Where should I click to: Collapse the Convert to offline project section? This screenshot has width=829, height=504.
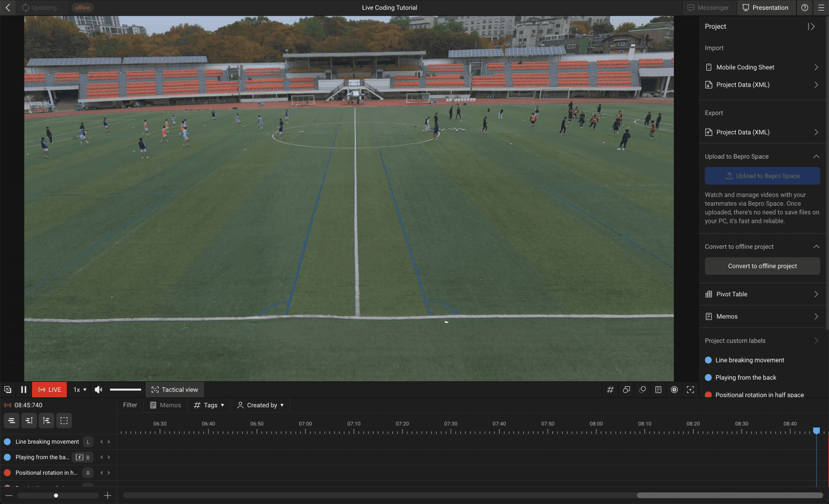(x=816, y=246)
